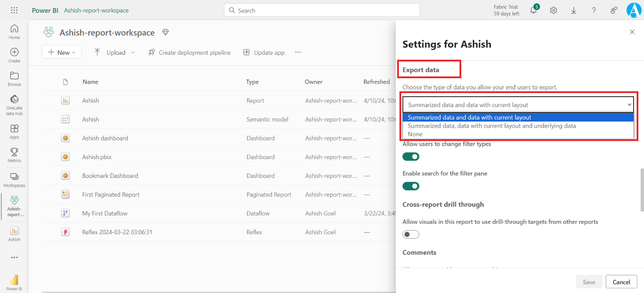This screenshot has width=644, height=293.
Task: Choose None in export data options
Action: pyautogui.click(x=415, y=134)
